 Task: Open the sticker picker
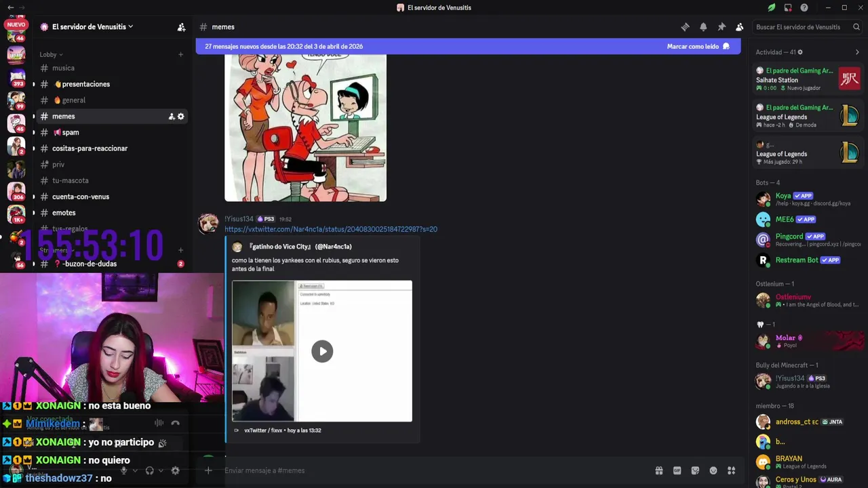click(x=695, y=470)
